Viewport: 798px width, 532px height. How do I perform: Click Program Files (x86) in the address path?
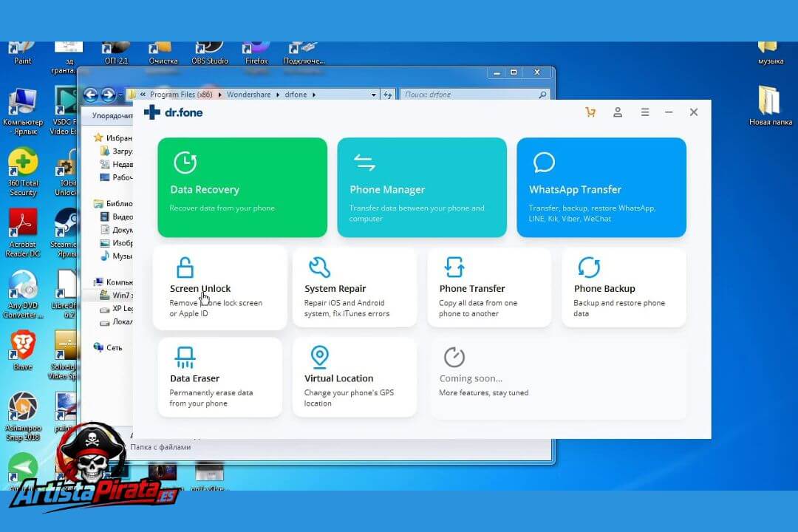coord(181,95)
